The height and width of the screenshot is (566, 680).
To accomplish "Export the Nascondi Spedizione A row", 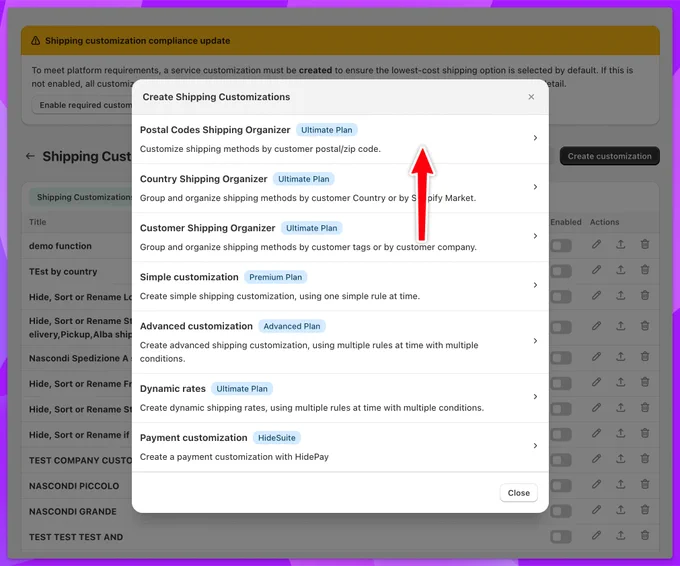I will [621, 357].
